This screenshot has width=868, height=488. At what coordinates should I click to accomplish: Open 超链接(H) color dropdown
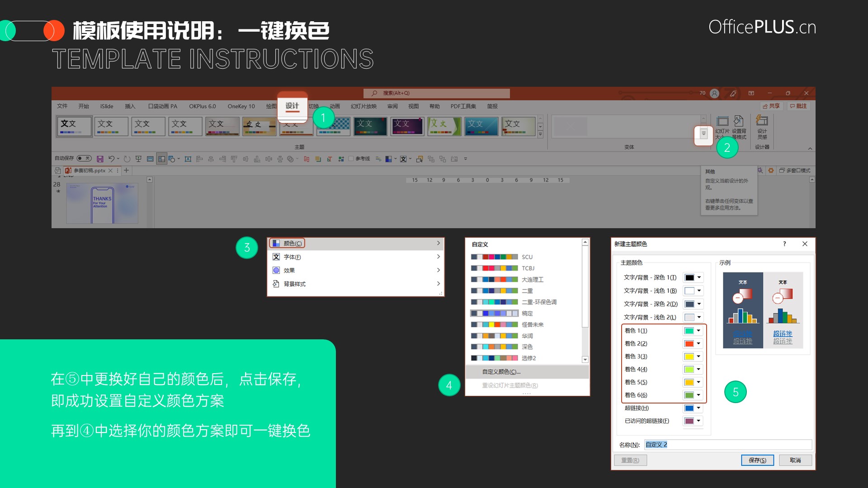point(693,408)
